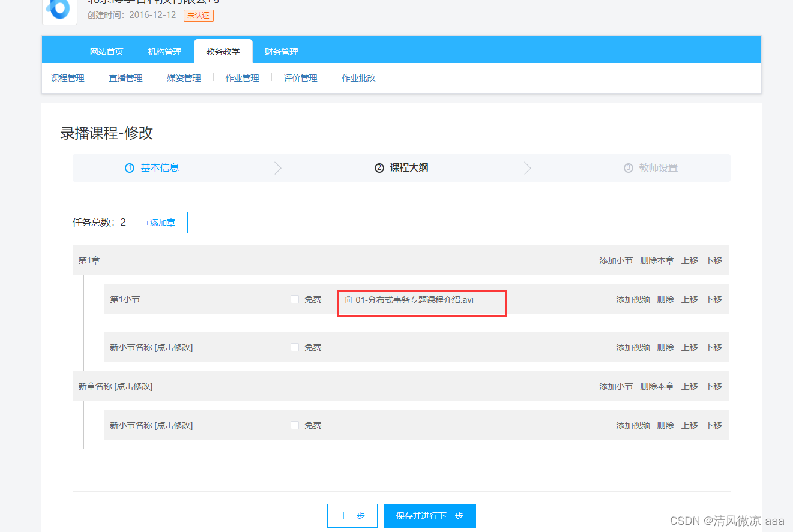Click 删除本章 for 第1章
Screen dimensions: 793x532
coord(657,260)
